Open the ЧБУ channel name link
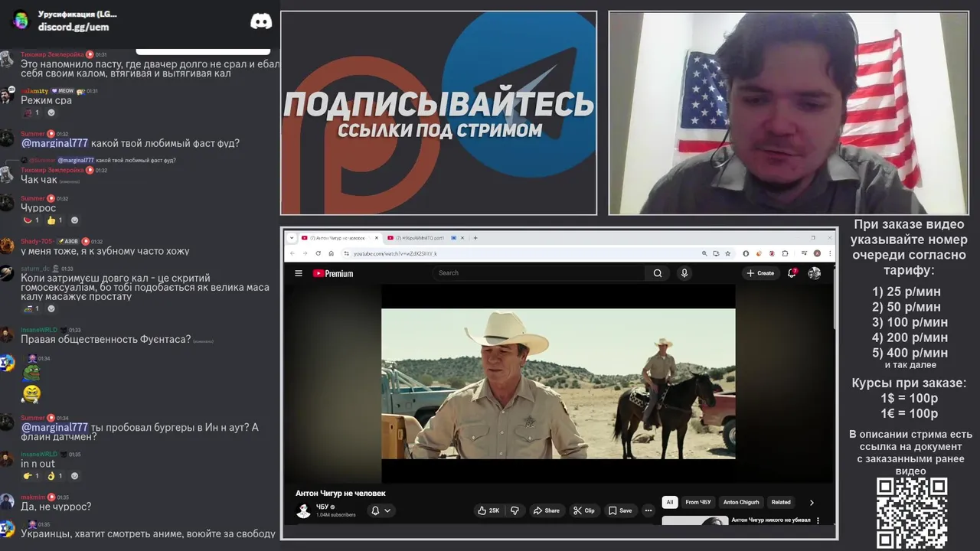980x551 pixels. pyautogui.click(x=322, y=507)
